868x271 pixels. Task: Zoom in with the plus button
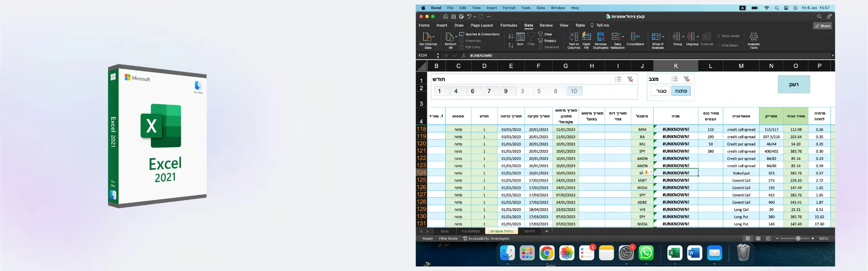(812, 238)
